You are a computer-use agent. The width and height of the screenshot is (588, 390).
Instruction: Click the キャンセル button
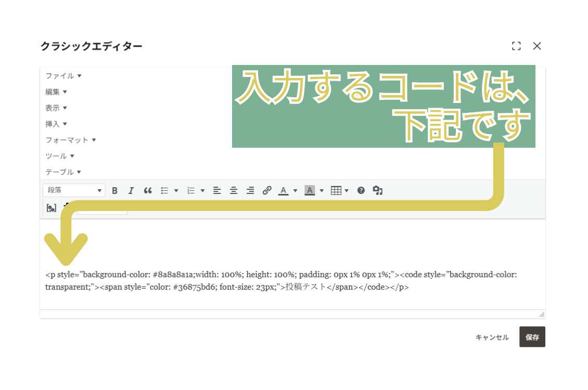492,337
